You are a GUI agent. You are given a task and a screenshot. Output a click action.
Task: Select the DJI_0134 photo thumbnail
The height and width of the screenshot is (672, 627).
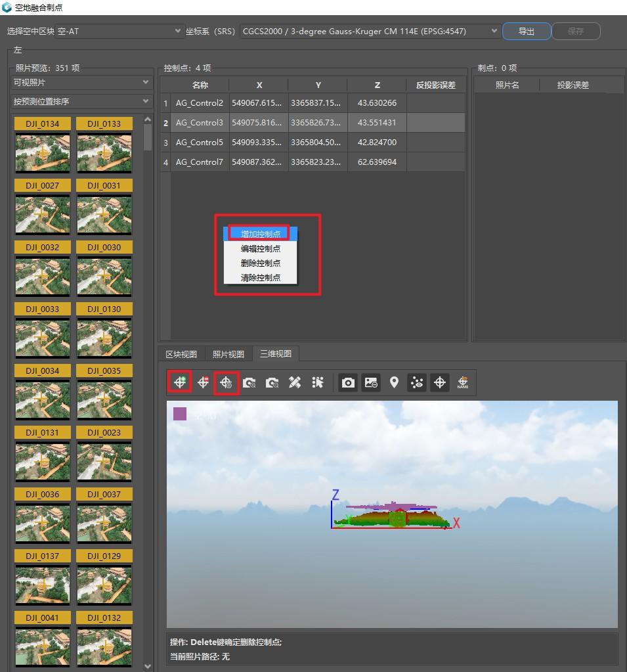tap(43, 145)
